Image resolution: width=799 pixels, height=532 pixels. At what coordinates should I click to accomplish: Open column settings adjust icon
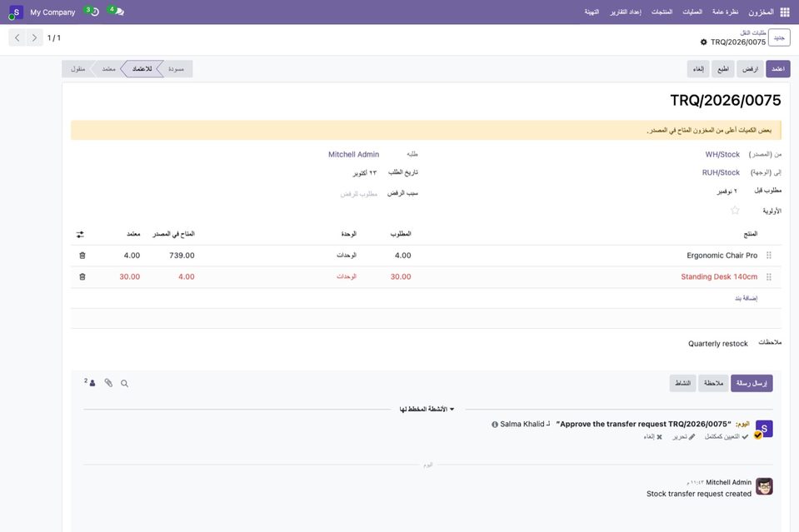[x=80, y=235]
